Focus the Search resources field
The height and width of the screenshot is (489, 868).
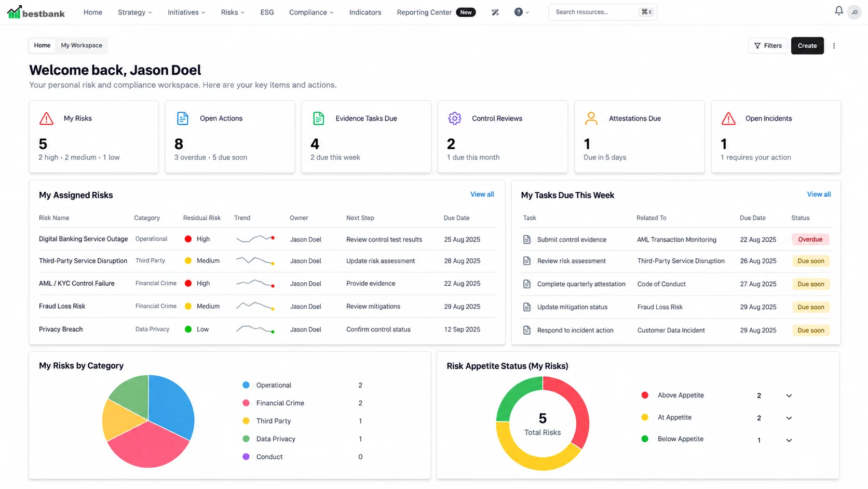coord(602,12)
